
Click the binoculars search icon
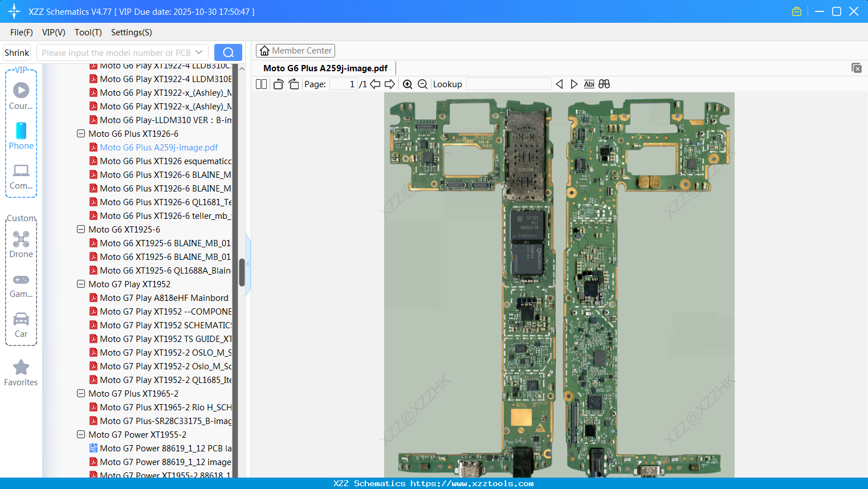pos(604,84)
